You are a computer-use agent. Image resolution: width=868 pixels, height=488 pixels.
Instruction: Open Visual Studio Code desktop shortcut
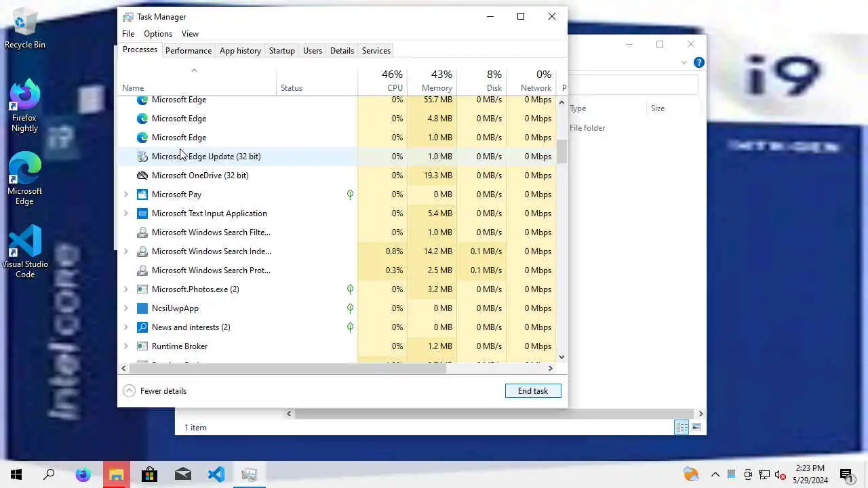click(x=25, y=252)
